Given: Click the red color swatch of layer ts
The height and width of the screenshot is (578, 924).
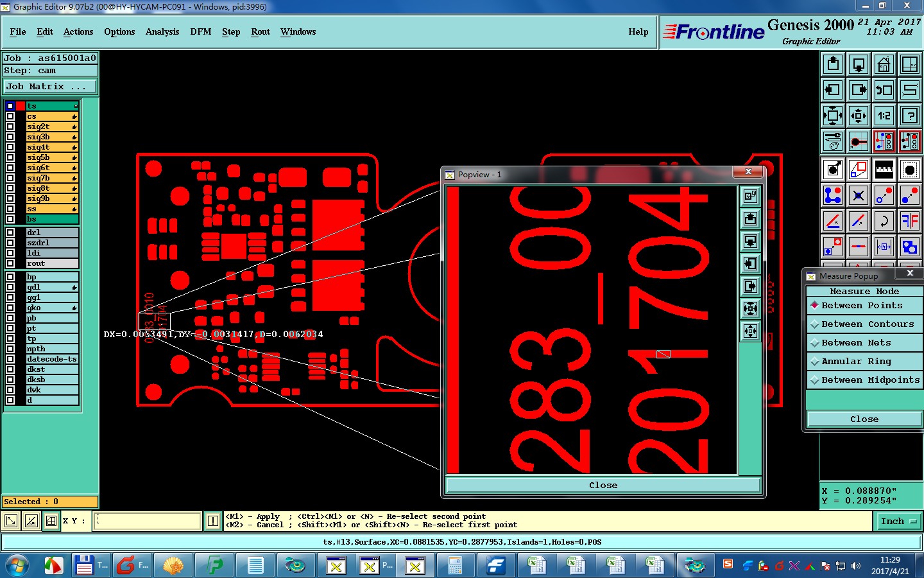Looking at the screenshot, I should (x=21, y=106).
